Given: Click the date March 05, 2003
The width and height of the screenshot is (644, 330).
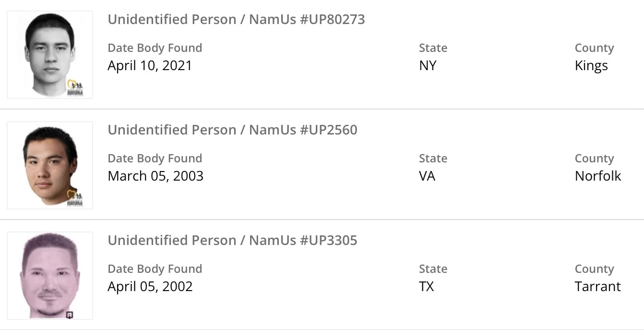Looking at the screenshot, I should 155,176.
